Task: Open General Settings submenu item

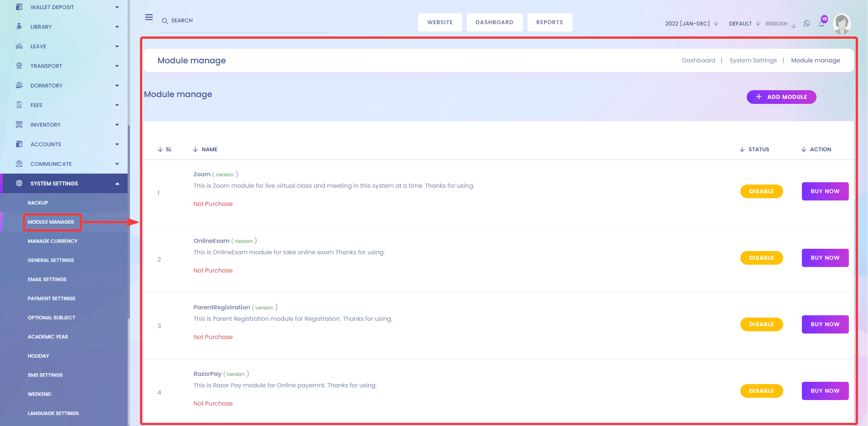Action: [51, 260]
